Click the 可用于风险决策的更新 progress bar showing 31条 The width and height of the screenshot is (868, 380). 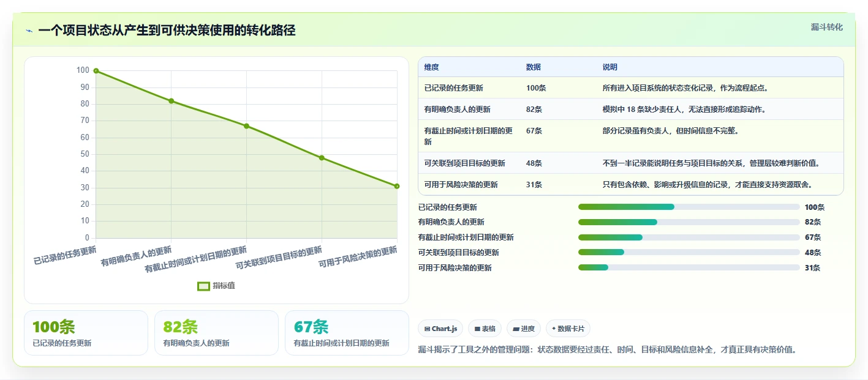coord(689,267)
